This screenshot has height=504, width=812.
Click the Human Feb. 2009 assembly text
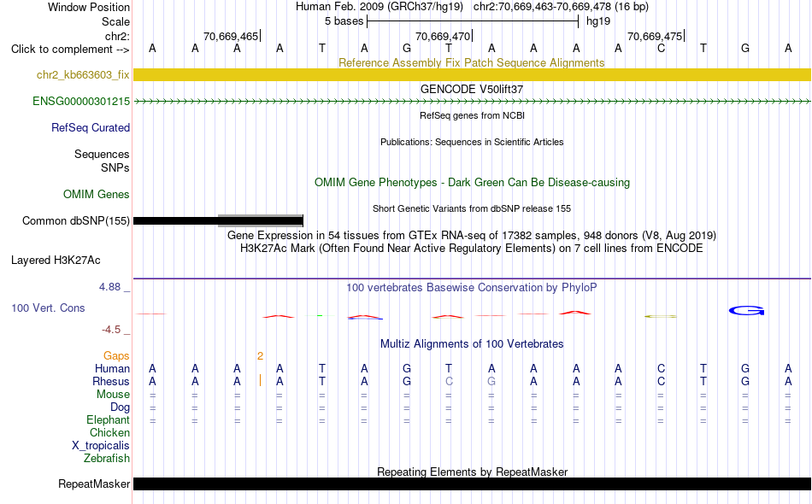pyautogui.click(x=379, y=7)
